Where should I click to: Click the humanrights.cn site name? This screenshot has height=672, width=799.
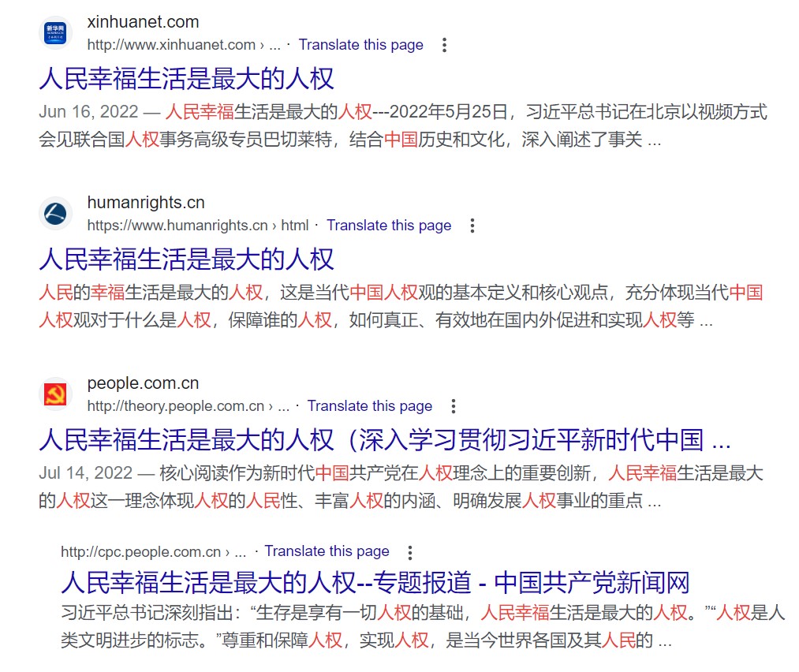click(146, 202)
